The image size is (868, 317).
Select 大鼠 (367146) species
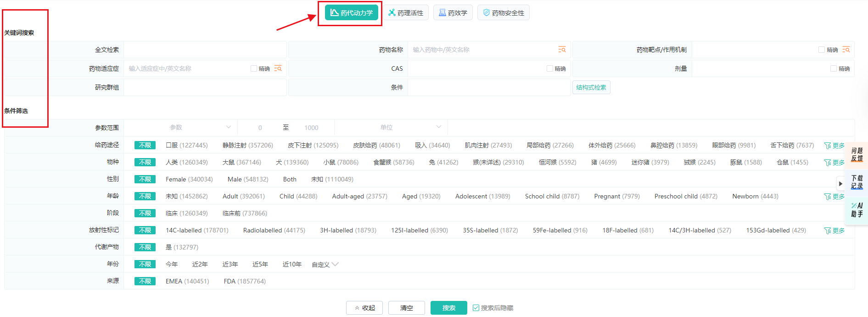[x=242, y=162]
